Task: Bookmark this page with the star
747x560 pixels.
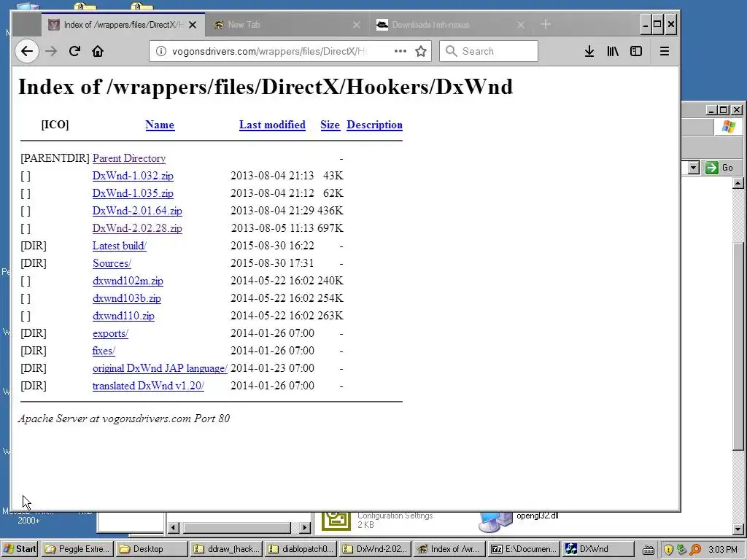Action: pos(421,51)
